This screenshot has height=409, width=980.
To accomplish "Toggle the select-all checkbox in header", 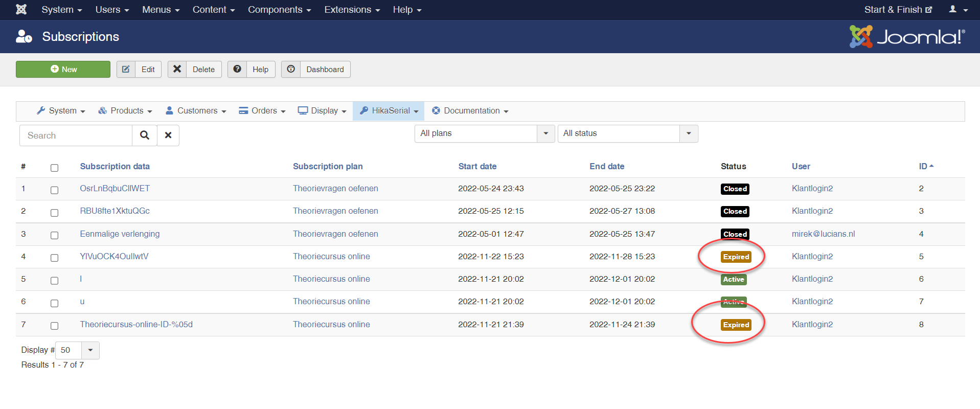I will (55, 168).
